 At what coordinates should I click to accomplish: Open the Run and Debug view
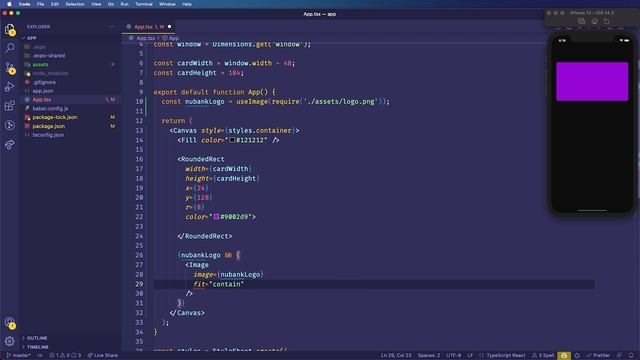point(10,87)
